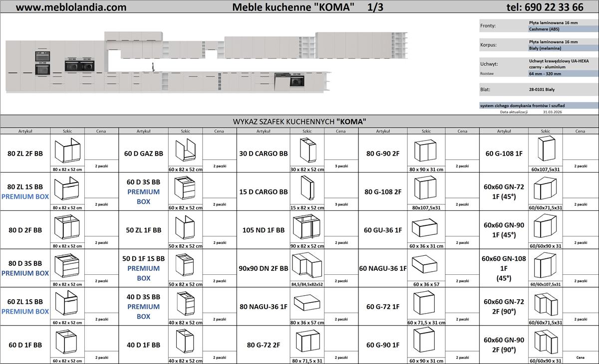Select article "60x60 GN-90 2F (90°)"
Image resolution: width=599 pixels, height=364 pixels.
click(x=504, y=345)
